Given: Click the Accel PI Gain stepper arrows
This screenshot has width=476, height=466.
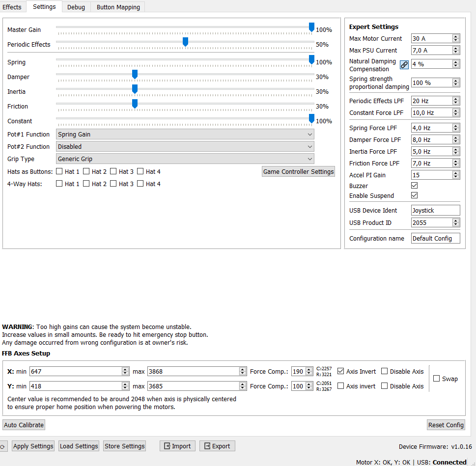Looking at the screenshot, I should tap(455, 175).
